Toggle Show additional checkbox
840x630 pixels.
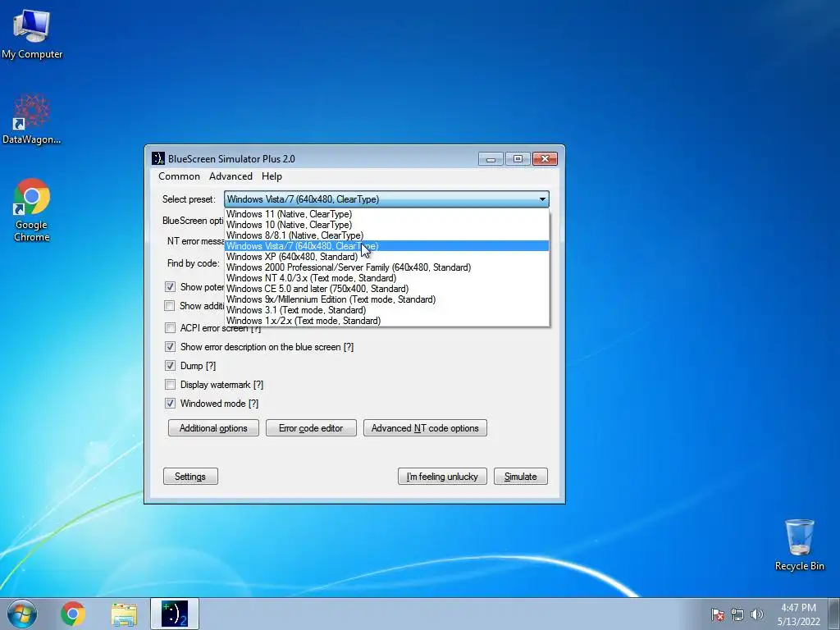point(169,305)
